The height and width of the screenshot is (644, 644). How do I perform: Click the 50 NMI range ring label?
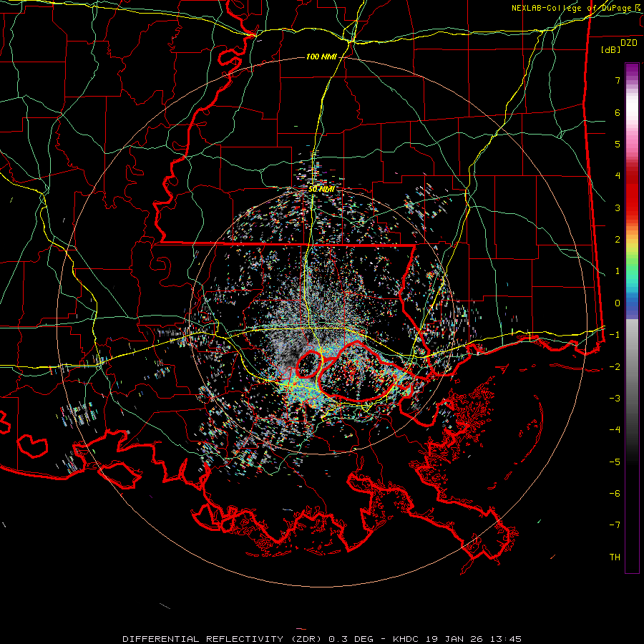(x=321, y=190)
